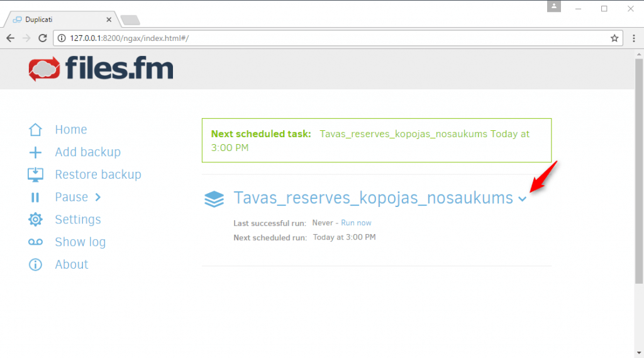This screenshot has width=644, height=358.
Task: Click the Home house icon
Action: tap(35, 130)
